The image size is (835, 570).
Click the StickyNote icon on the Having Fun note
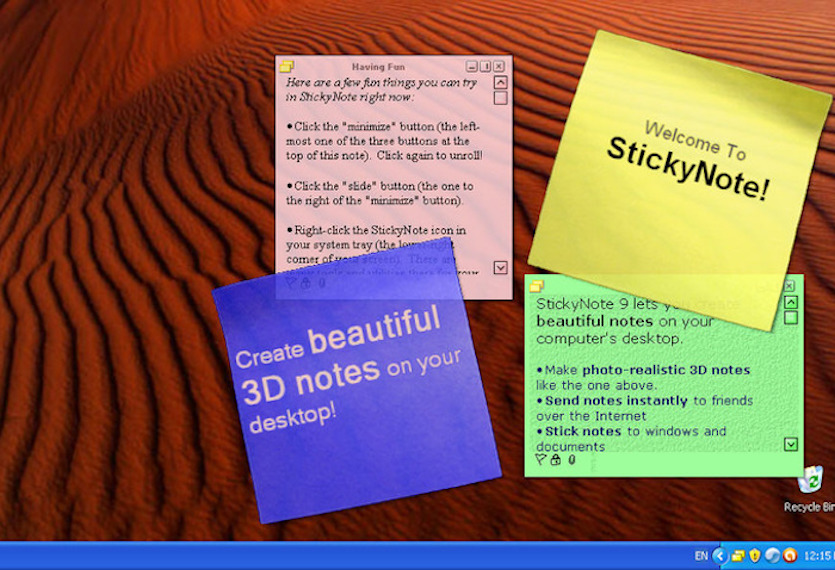tap(286, 67)
